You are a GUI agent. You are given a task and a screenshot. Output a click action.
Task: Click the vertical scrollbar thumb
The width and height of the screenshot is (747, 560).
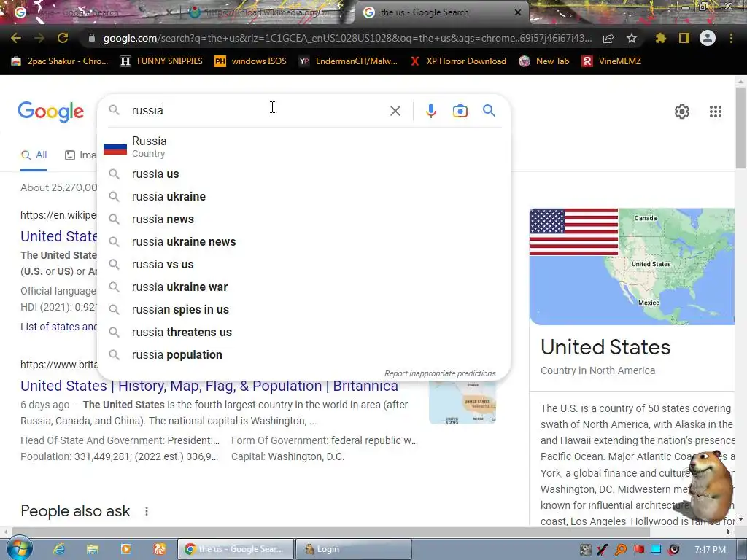tap(740, 128)
